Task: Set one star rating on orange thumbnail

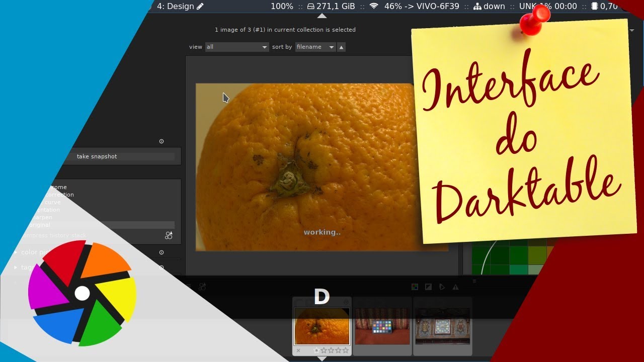Action: coord(317,350)
